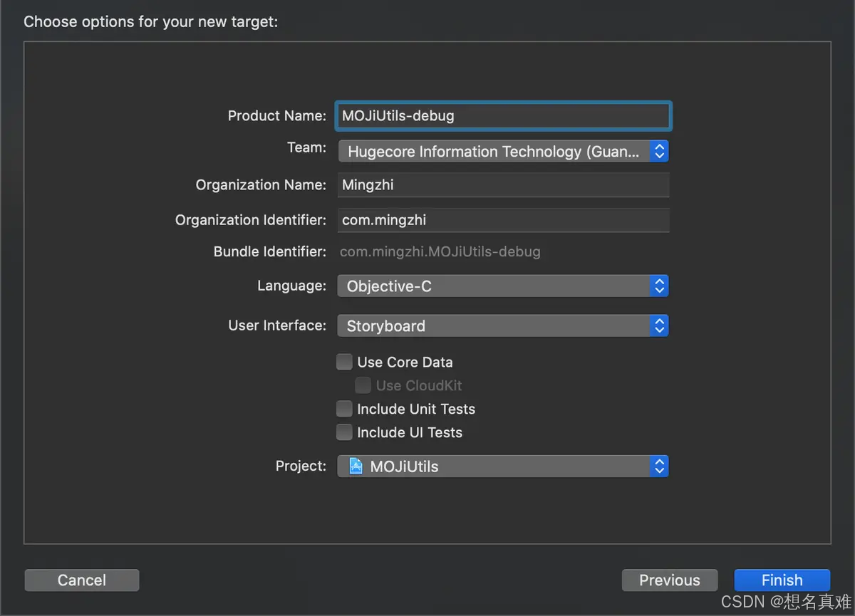Select the Product Name text field
Viewport: 855px width, 616px height.
point(503,115)
